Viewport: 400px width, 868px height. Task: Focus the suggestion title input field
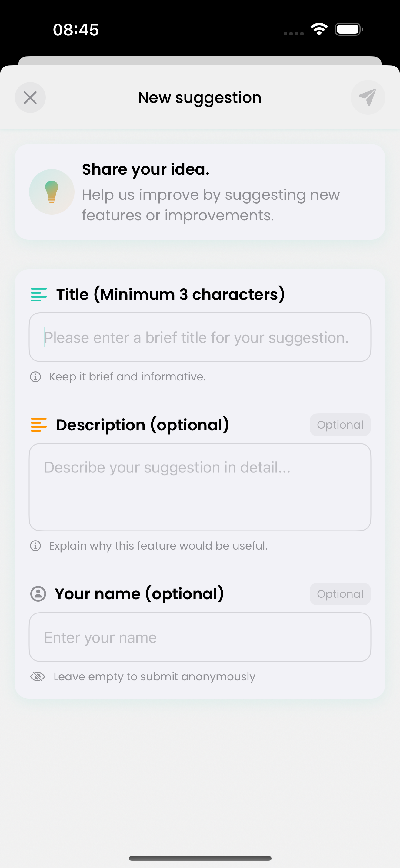[200, 337]
